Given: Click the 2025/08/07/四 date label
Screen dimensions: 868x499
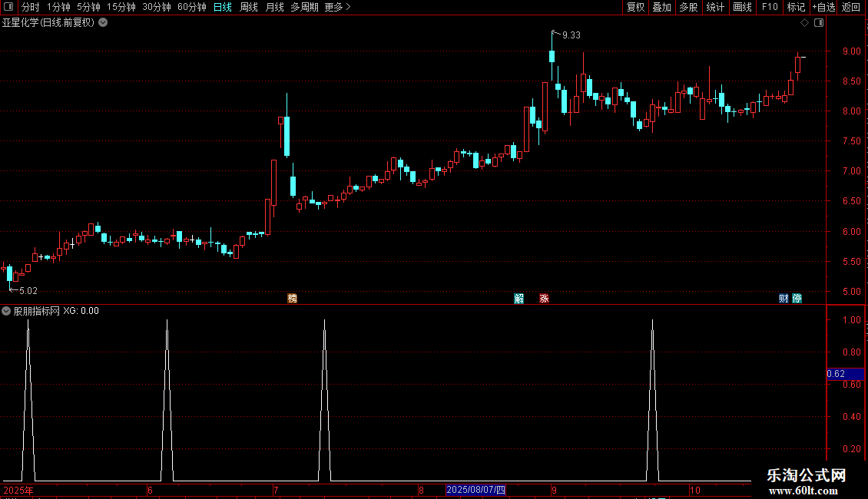Looking at the screenshot, I should (475, 490).
